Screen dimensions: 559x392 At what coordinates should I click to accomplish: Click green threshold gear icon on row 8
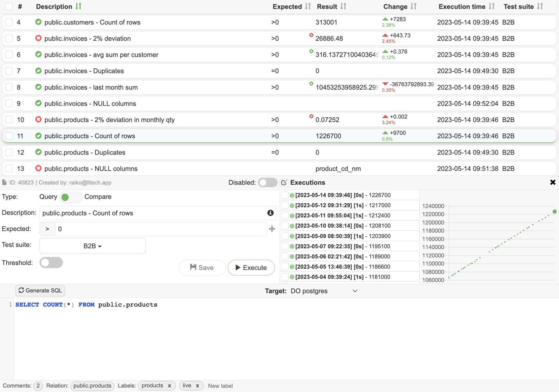[311, 84]
